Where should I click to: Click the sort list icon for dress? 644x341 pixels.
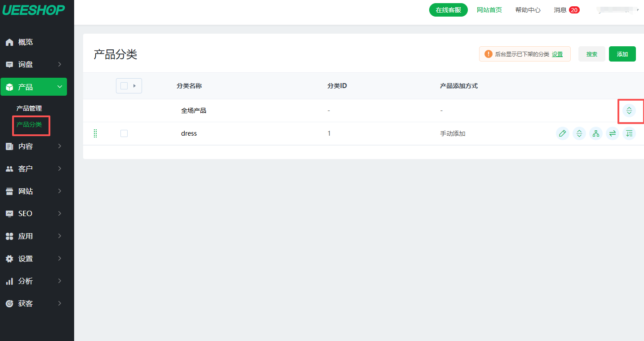629,133
